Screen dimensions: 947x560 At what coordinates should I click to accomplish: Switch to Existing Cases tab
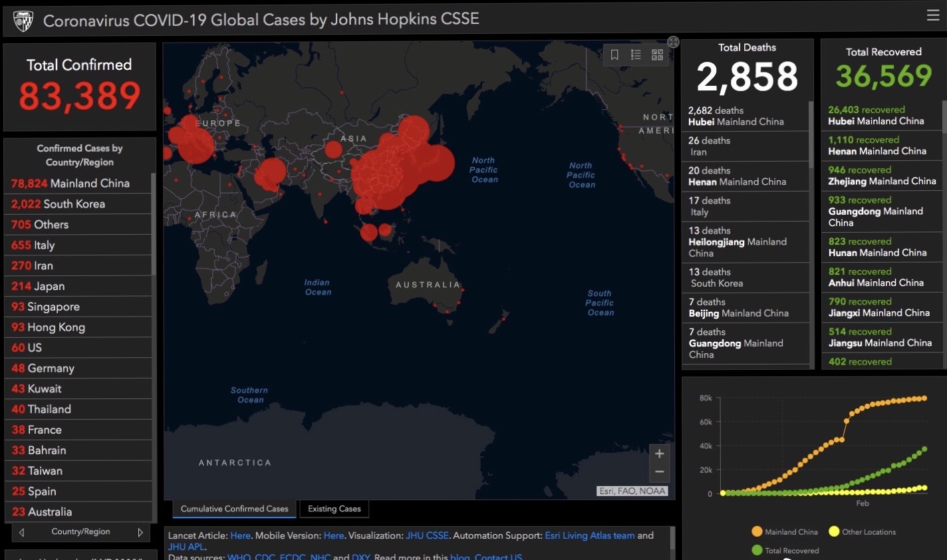click(334, 509)
